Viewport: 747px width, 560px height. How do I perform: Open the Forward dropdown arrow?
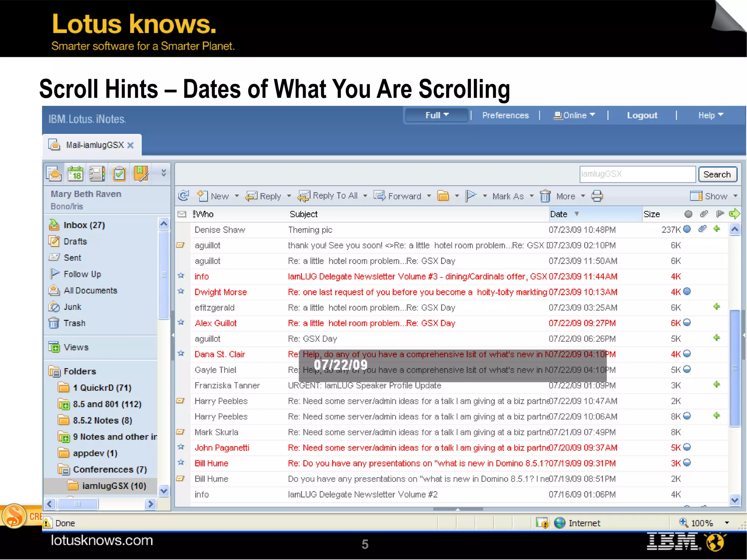(x=429, y=196)
